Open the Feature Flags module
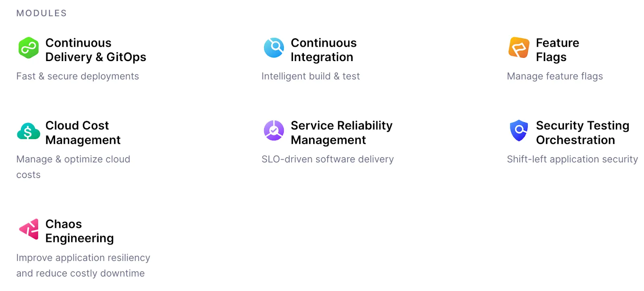Viewport: 644px width, 291px height. click(x=557, y=50)
